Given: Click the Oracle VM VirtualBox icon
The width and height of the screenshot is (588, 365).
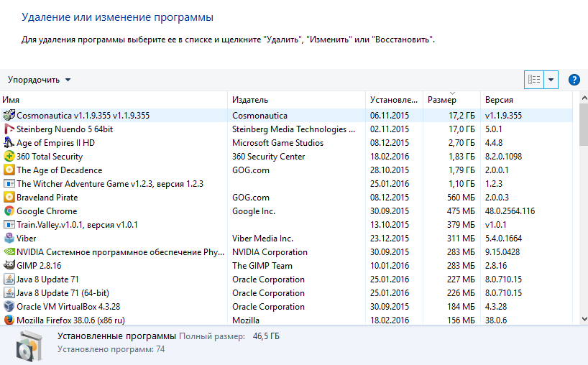Looking at the screenshot, I should (9, 307).
